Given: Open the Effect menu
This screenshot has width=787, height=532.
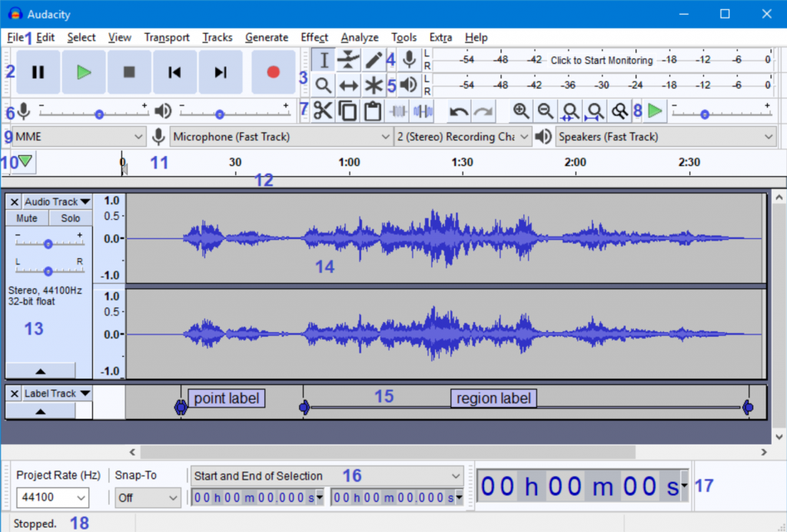Looking at the screenshot, I should tap(314, 37).
